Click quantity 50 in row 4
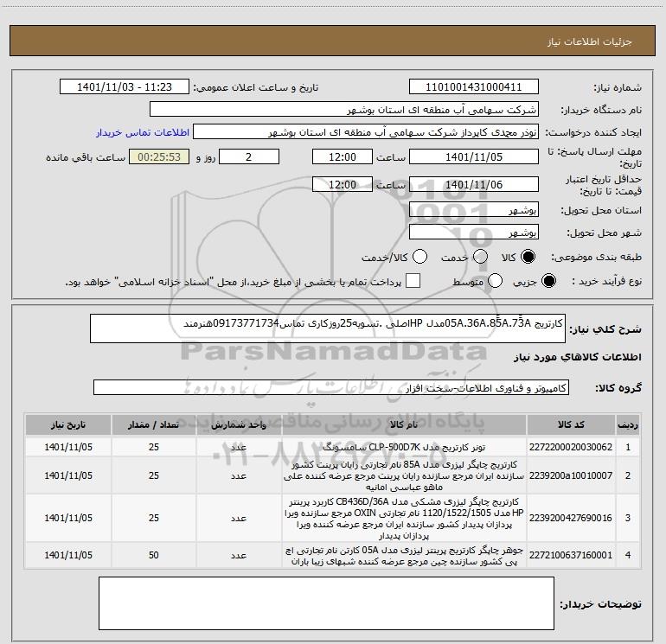This screenshot has width=666, height=644. [x=154, y=555]
